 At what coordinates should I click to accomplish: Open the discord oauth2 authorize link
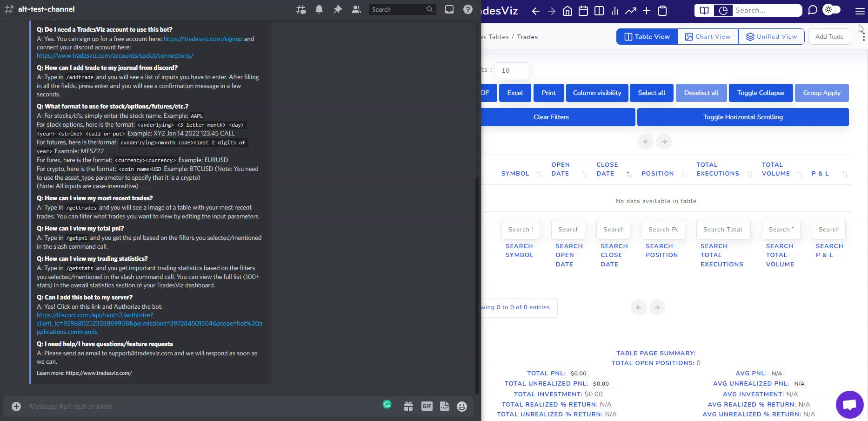point(149,323)
